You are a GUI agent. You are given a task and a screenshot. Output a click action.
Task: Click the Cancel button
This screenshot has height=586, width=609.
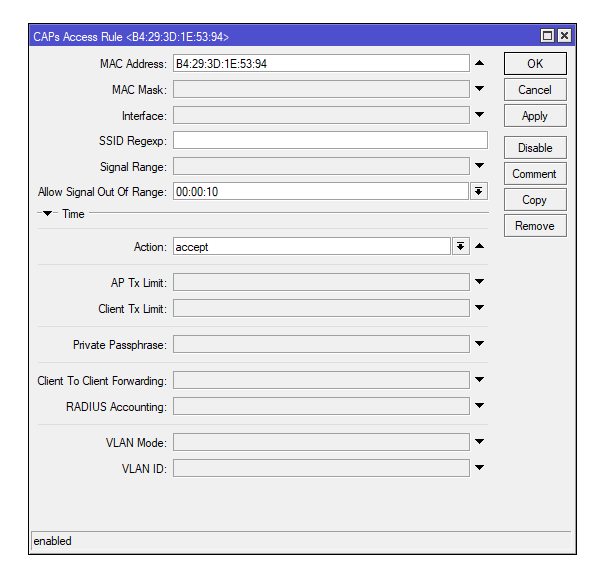[x=535, y=90]
